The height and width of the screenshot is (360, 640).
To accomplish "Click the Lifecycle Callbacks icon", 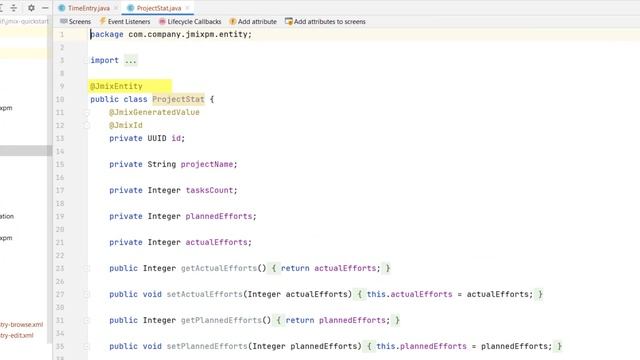I will click(162, 21).
